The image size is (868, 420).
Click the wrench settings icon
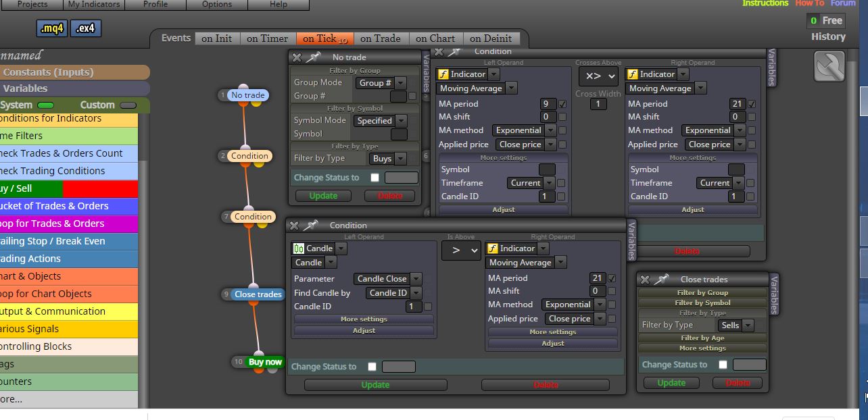pyautogui.click(x=829, y=67)
